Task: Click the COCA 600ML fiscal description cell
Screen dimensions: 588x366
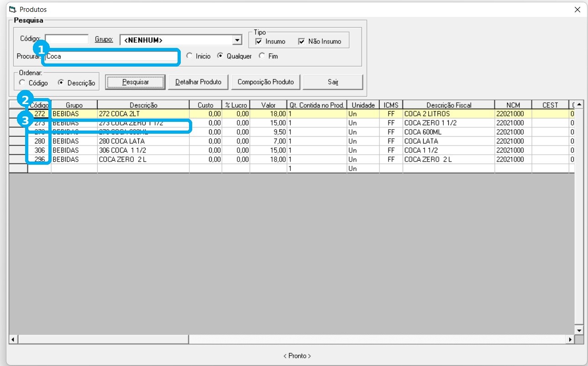Action: pyautogui.click(x=449, y=132)
